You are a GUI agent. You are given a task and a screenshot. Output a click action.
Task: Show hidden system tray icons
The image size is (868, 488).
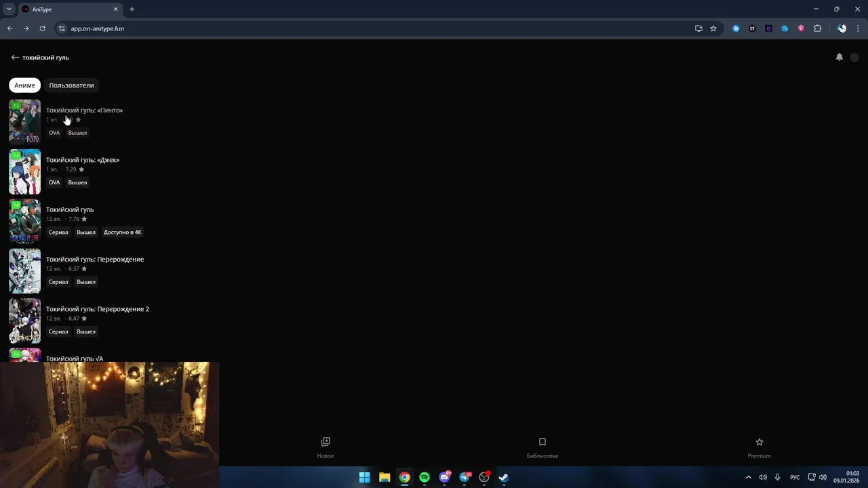[x=749, y=477]
